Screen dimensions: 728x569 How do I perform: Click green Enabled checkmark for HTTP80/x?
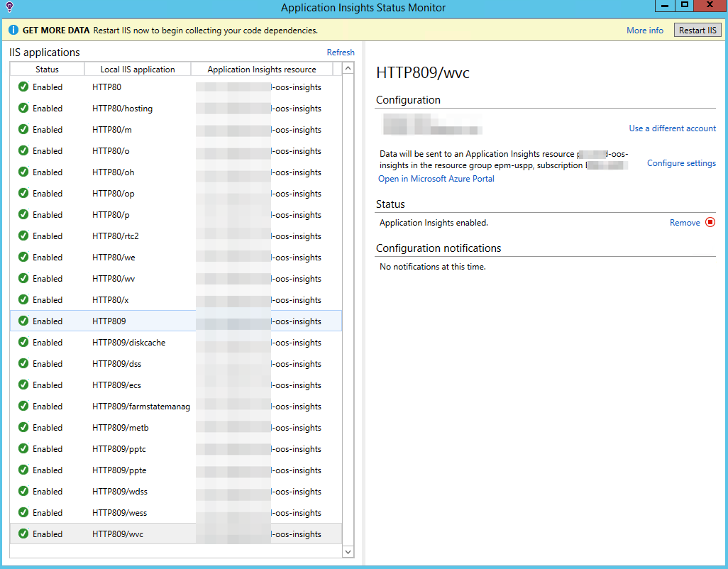pyautogui.click(x=23, y=300)
